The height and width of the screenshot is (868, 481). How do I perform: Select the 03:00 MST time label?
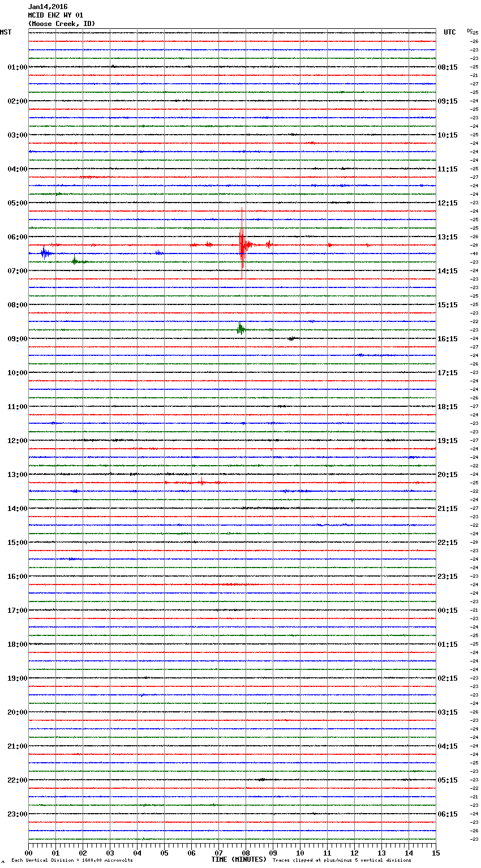pyautogui.click(x=18, y=135)
